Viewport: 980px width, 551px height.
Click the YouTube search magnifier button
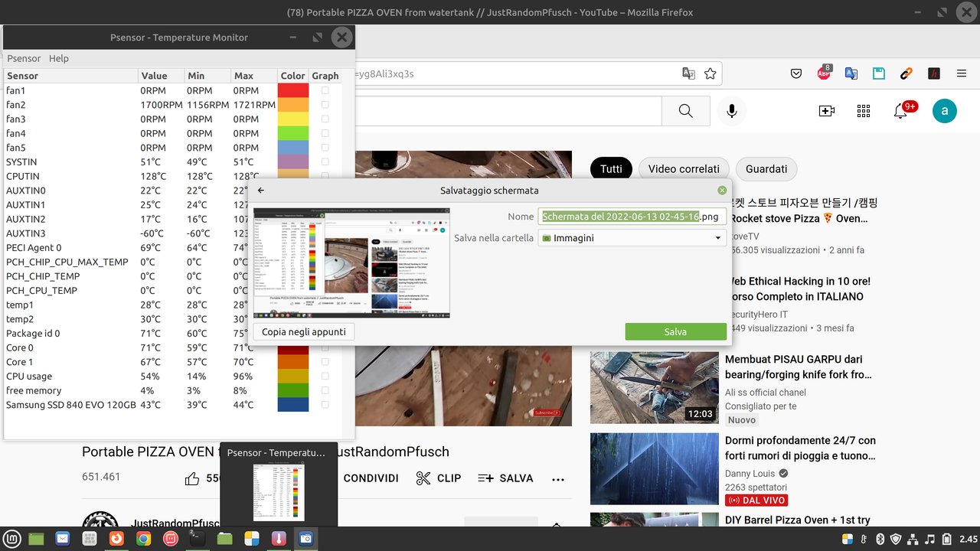click(x=686, y=111)
